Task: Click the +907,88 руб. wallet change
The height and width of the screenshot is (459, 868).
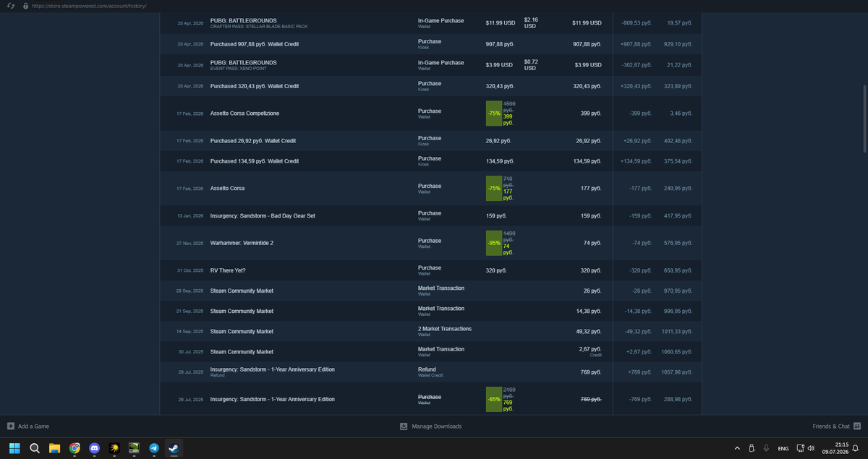Action: (637, 44)
